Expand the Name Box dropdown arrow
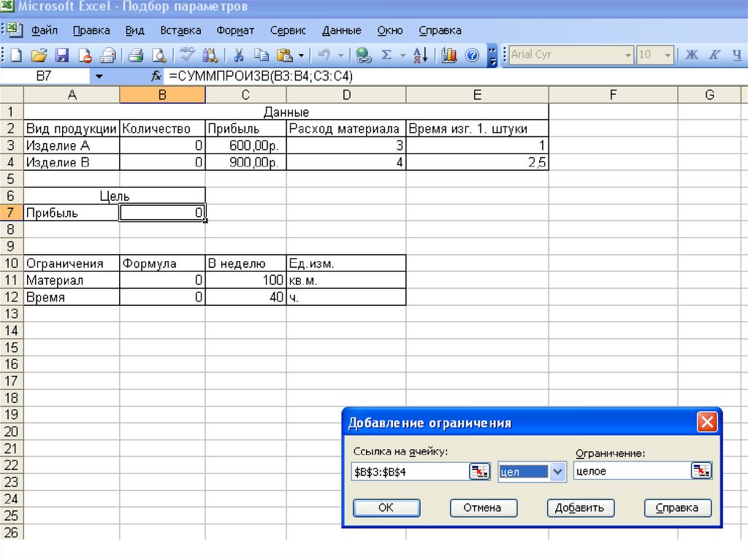The image size is (748, 560). [x=99, y=76]
